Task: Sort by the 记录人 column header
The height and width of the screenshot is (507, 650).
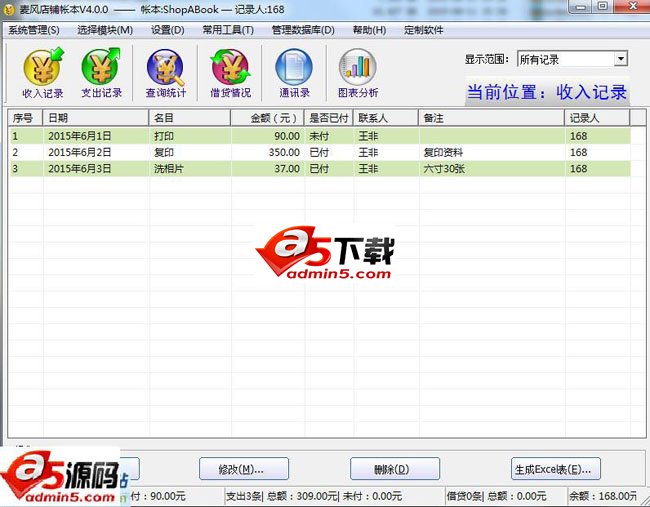Action: [x=597, y=118]
